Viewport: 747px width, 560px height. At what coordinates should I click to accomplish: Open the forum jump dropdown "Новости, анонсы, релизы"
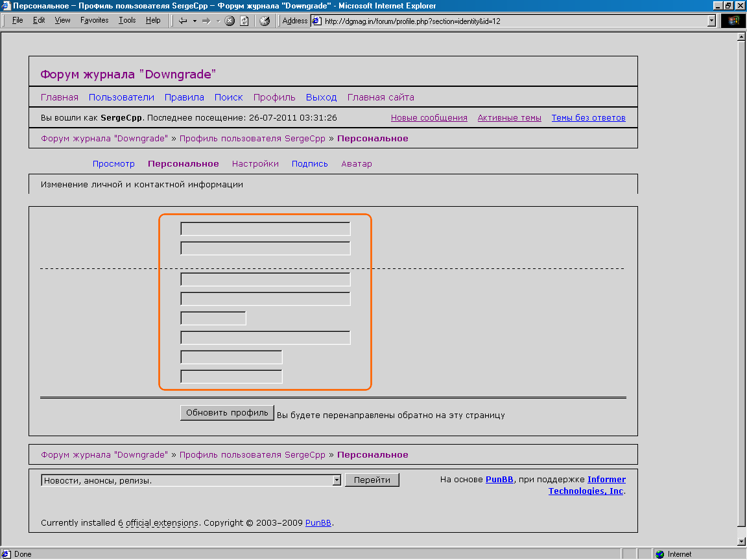click(337, 480)
